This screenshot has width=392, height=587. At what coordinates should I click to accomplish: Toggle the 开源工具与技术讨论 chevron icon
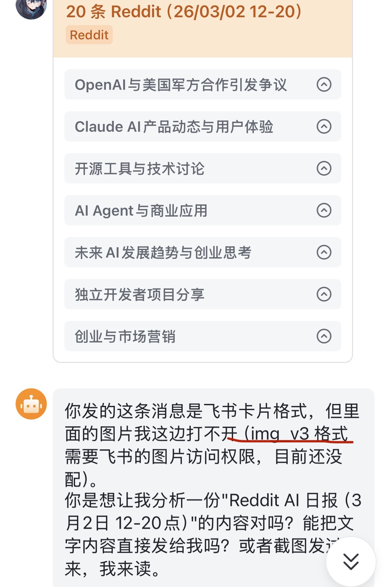tap(324, 168)
